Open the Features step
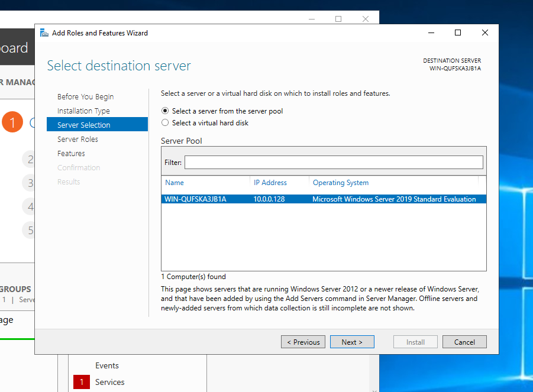 tap(71, 154)
